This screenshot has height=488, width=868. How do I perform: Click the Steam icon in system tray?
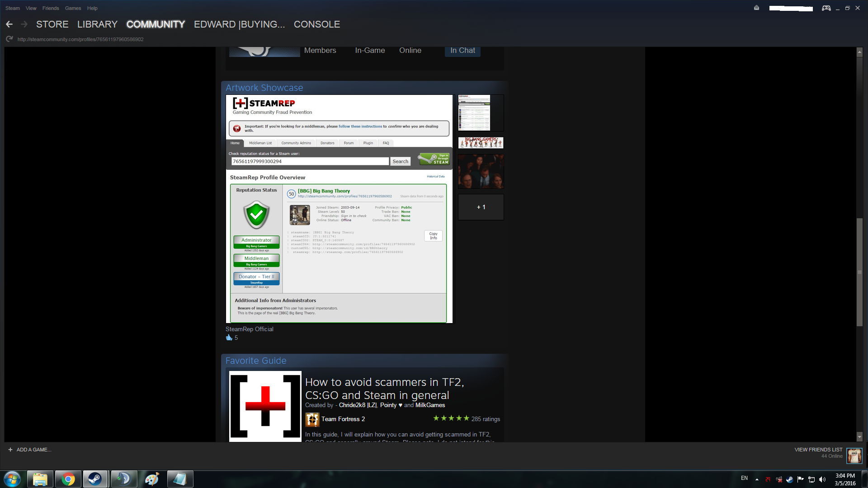click(789, 479)
